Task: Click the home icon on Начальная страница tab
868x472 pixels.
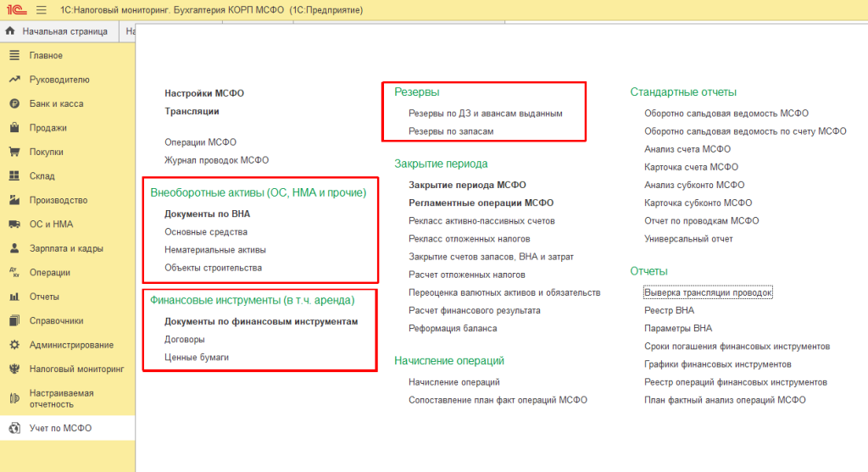Action: 11,31
